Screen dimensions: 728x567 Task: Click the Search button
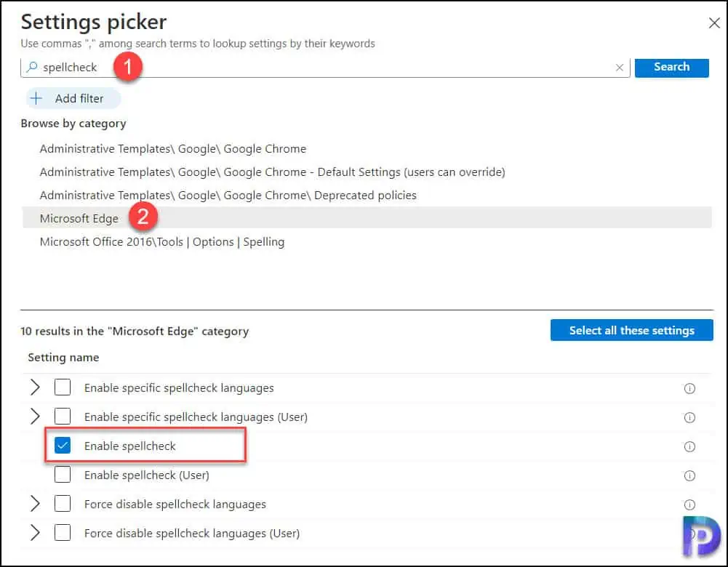coord(671,68)
